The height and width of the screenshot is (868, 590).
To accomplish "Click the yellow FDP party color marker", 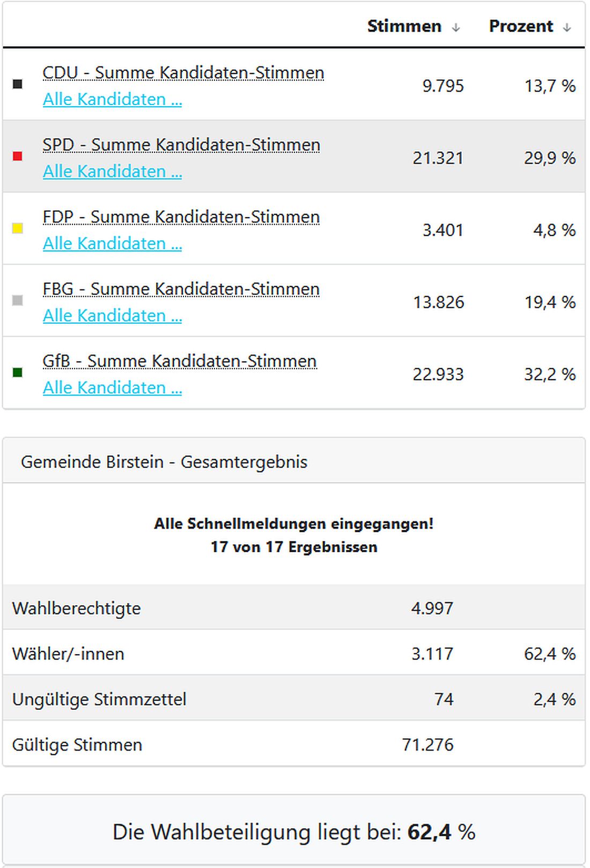I will click(x=18, y=229).
